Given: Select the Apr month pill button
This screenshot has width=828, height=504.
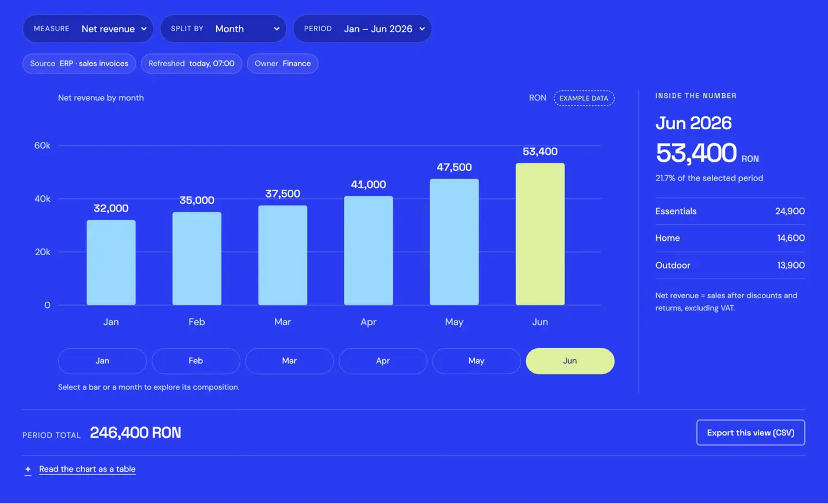Looking at the screenshot, I should pos(383,361).
